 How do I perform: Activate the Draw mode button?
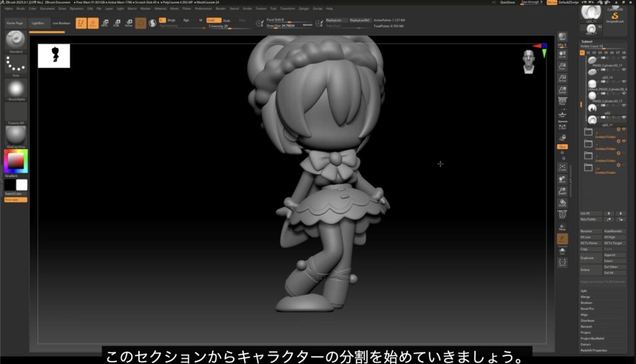coord(93,24)
